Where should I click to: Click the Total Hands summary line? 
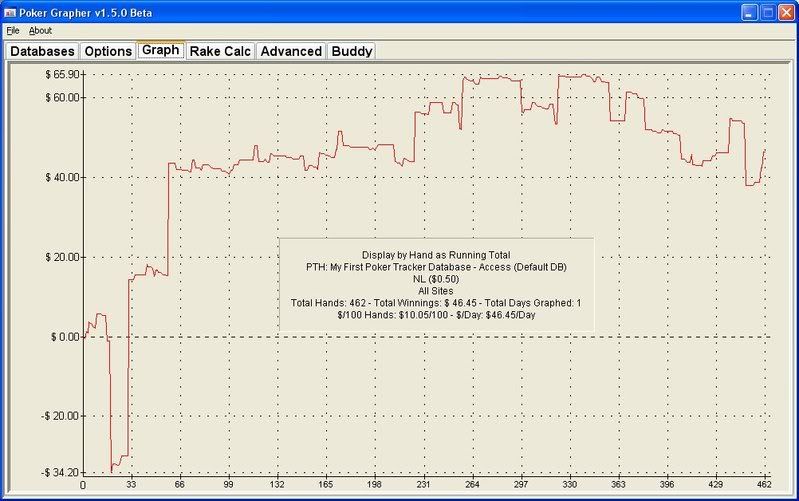pos(436,302)
